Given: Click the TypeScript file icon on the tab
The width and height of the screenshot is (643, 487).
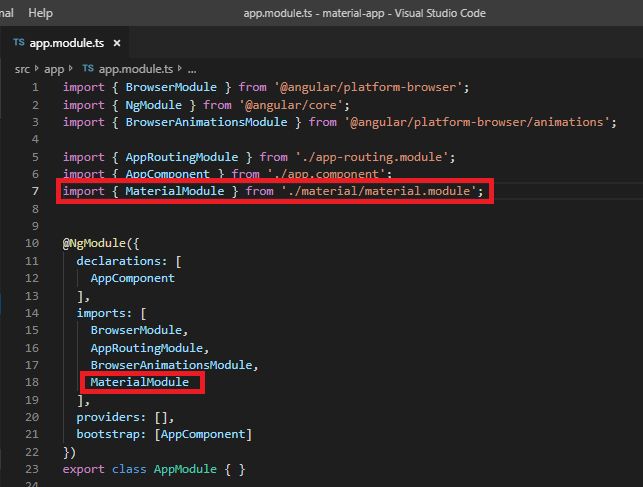Looking at the screenshot, I should pos(19,42).
